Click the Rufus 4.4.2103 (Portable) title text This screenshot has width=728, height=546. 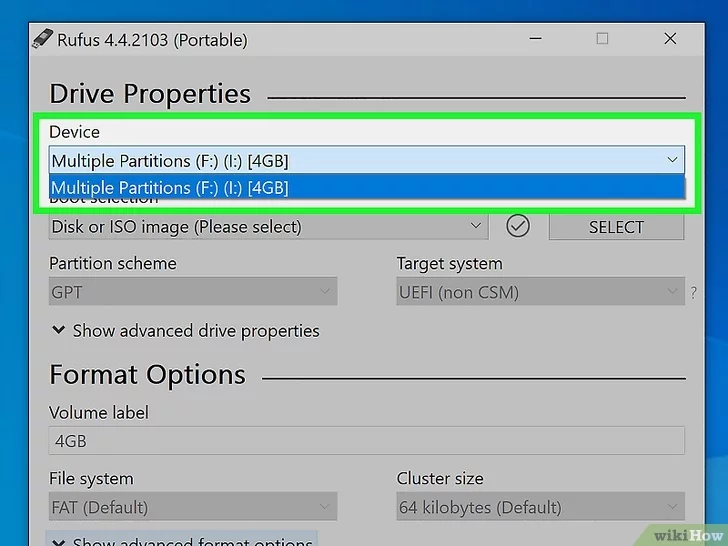(152, 40)
